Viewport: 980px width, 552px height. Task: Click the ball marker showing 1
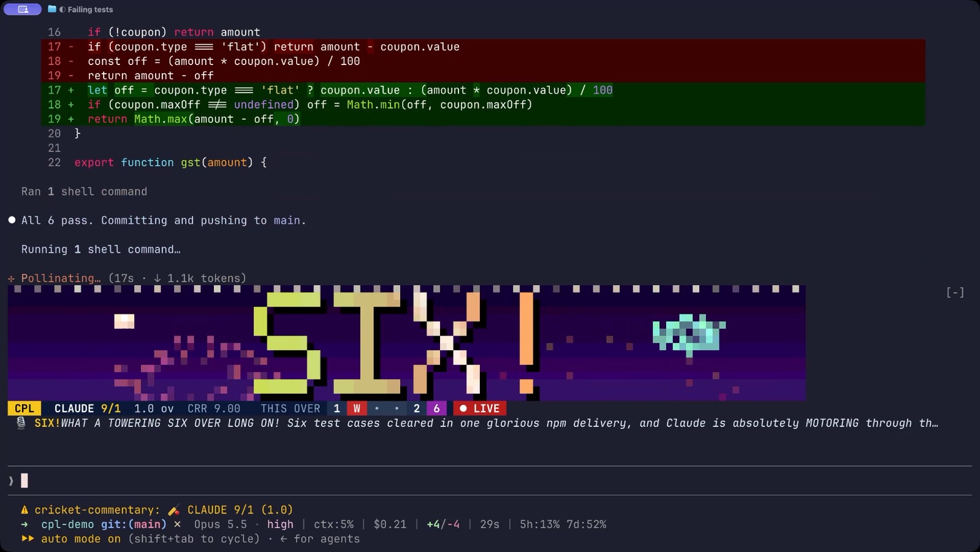[336, 408]
